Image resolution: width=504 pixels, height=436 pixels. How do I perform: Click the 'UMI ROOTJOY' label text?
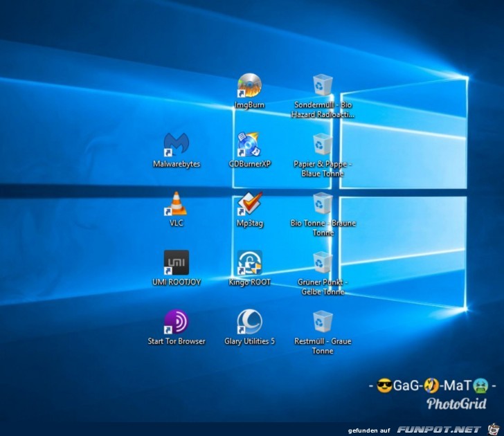[x=177, y=282]
